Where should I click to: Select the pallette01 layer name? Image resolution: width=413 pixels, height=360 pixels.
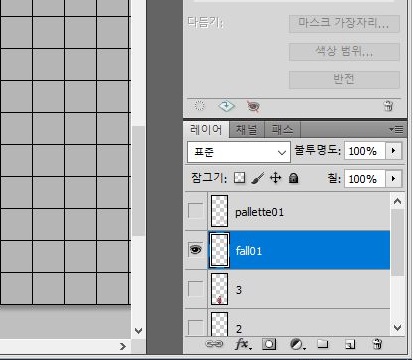coord(260,212)
